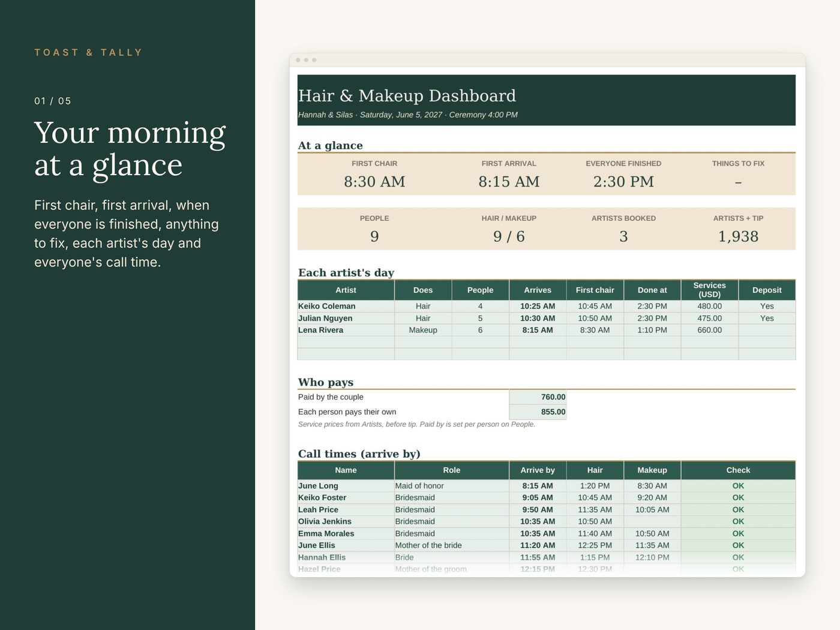Screen dimensions: 840x630
Task: Click the "Your morning at a glance" headline
Action: pos(130,149)
